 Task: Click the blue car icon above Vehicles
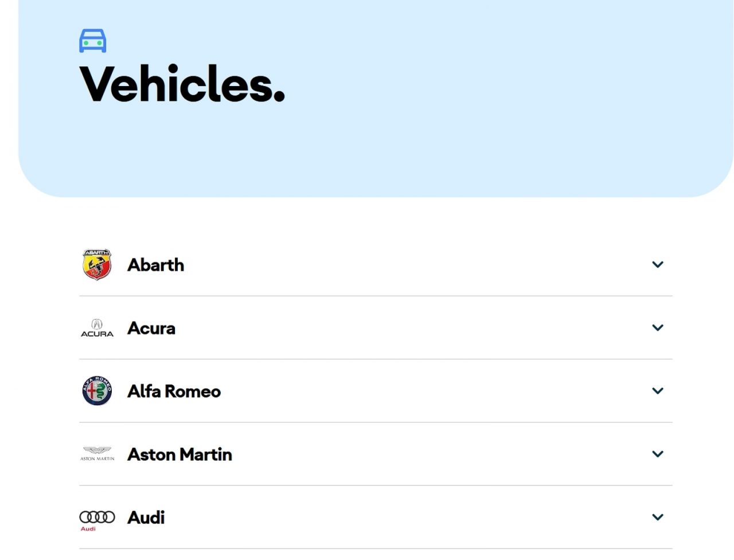(93, 41)
